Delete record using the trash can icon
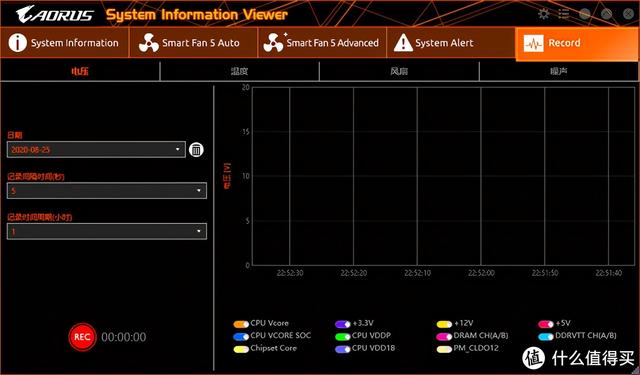 coord(196,150)
